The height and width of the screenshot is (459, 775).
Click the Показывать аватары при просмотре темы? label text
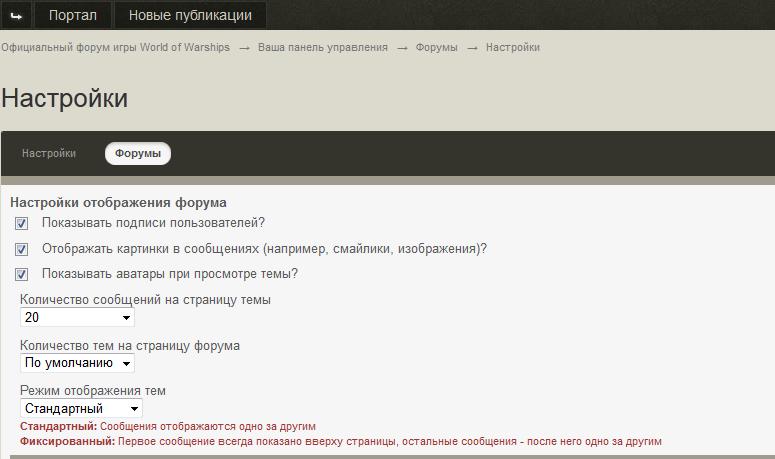(170, 273)
